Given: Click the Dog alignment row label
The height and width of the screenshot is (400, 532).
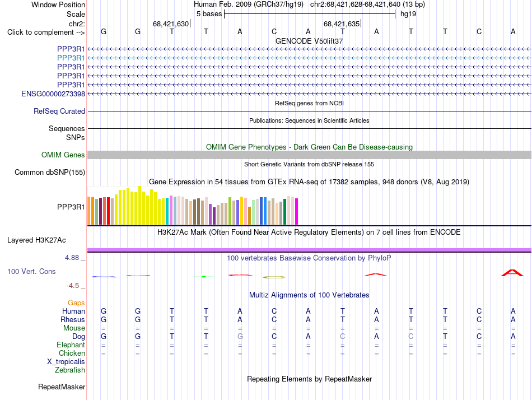Looking at the screenshot, I should [x=78, y=337].
